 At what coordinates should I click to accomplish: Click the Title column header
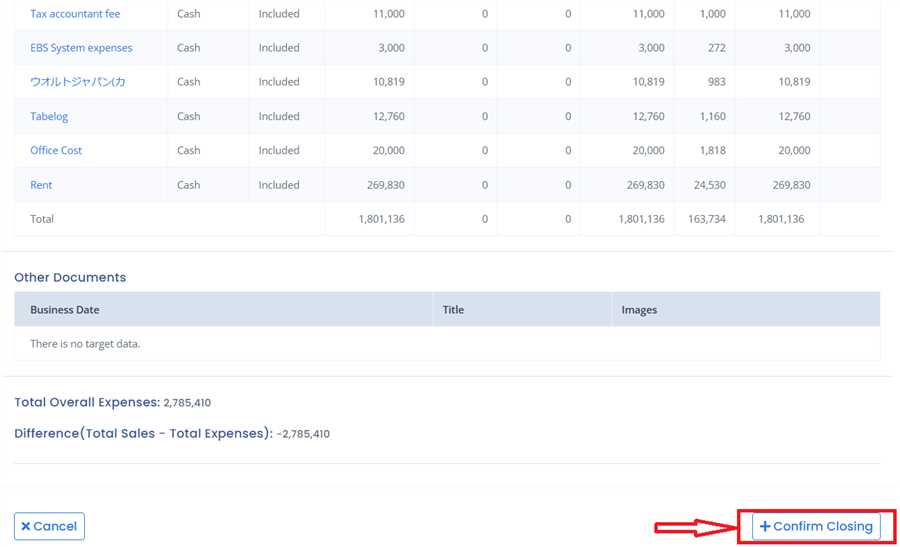[453, 310]
